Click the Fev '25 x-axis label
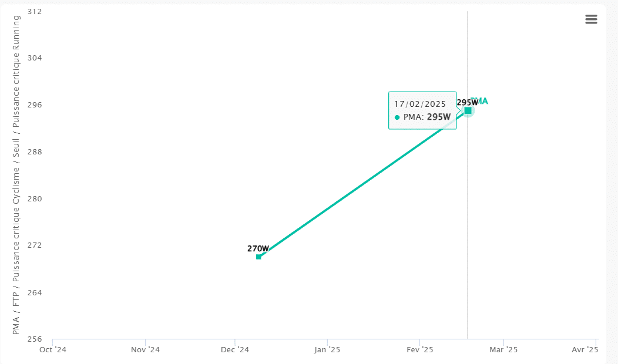Viewport: 618px width, 364px height. [x=420, y=350]
